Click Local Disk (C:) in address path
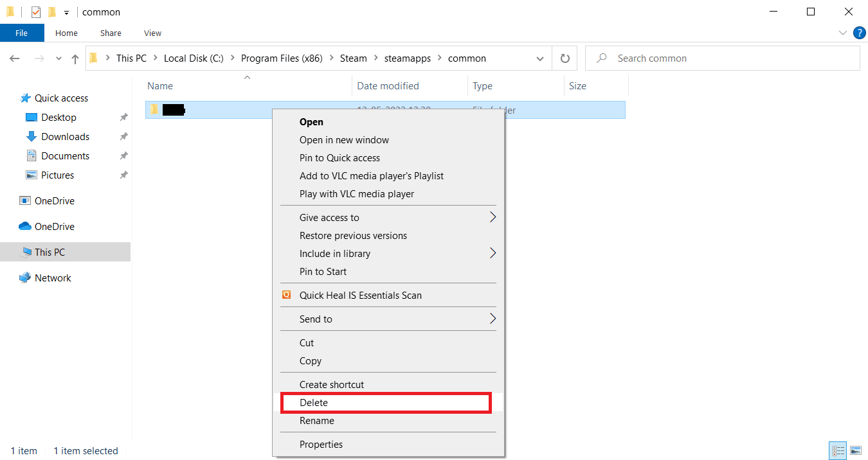The image size is (868, 460). tap(194, 58)
